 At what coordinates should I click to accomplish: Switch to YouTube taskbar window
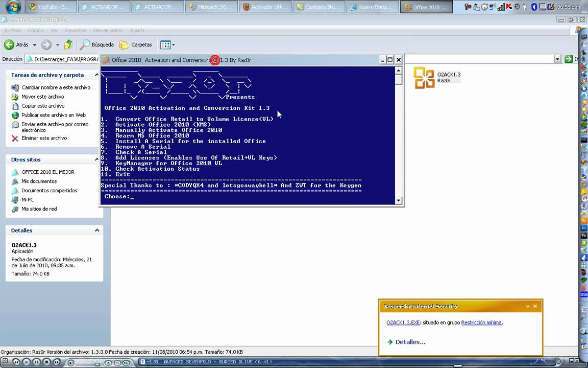coord(51,7)
